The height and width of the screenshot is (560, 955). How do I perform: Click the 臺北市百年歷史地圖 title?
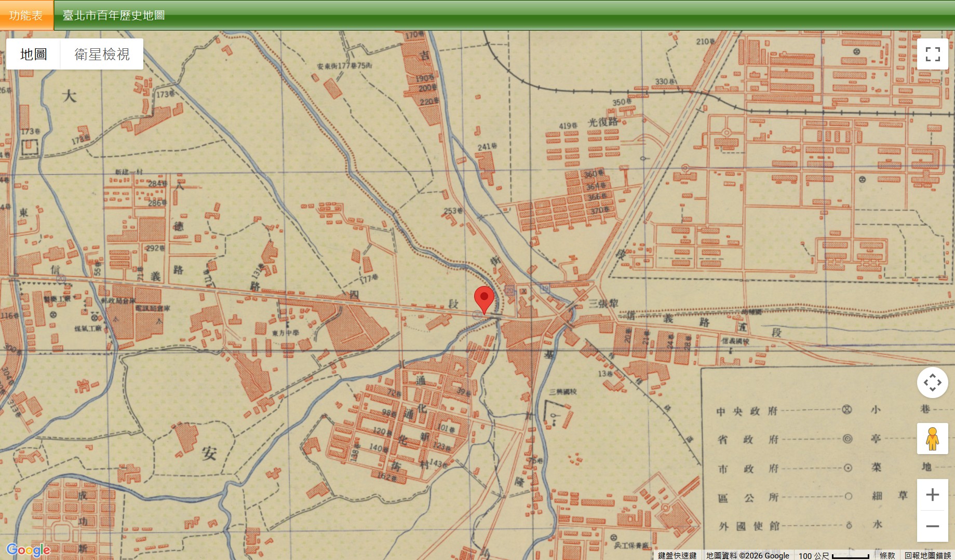(x=114, y=16)
